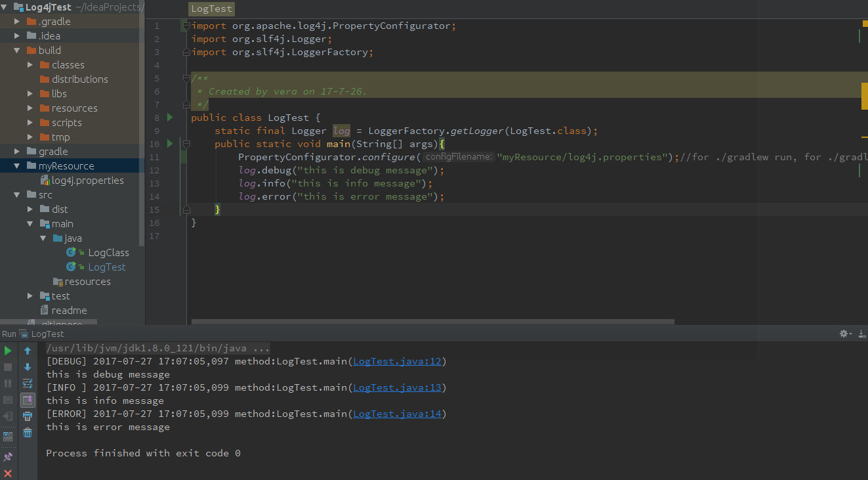Toggle soft-wrap in the Run console
868x480 pixels.
28,383
